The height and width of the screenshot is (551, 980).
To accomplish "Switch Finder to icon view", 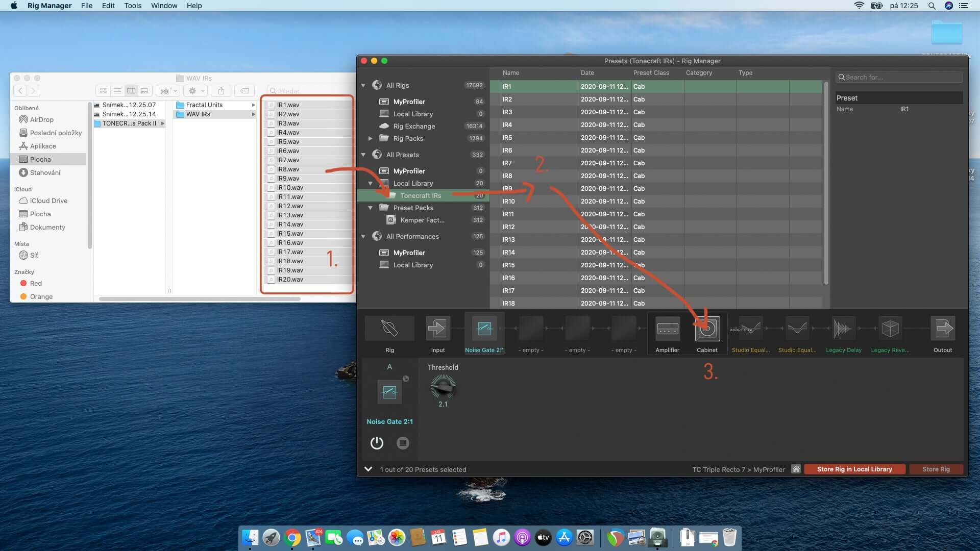I will (104, 91).
